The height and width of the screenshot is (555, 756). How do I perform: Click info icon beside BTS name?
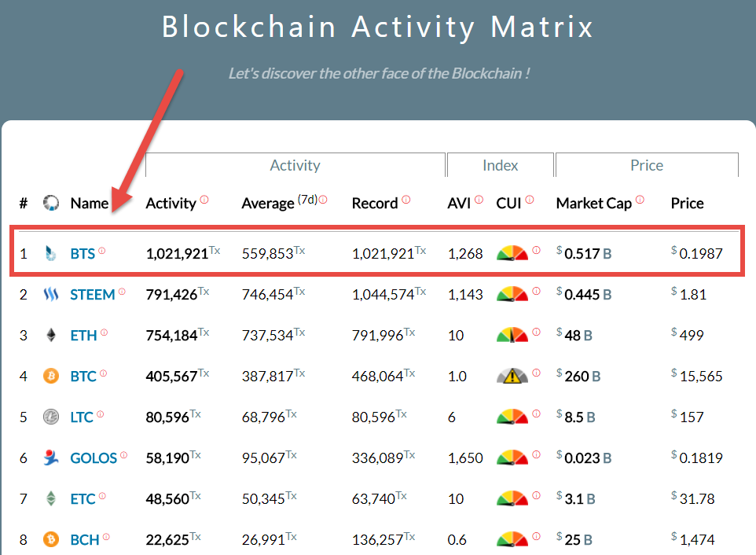tap(101, 250)
